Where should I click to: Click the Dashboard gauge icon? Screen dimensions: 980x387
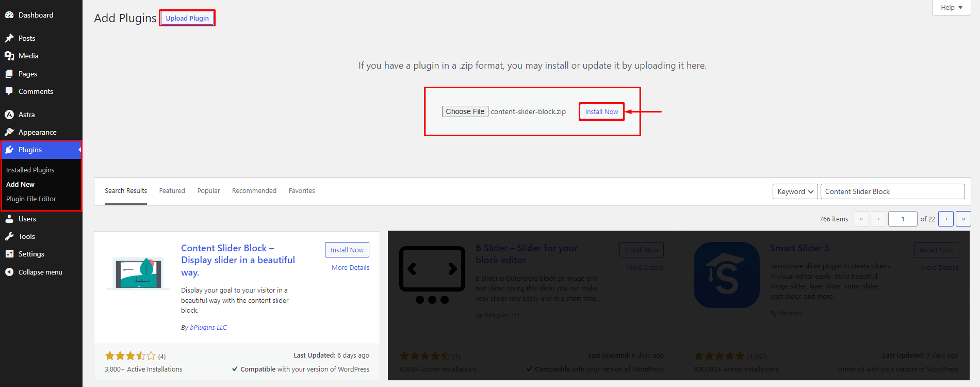(9, 15)
